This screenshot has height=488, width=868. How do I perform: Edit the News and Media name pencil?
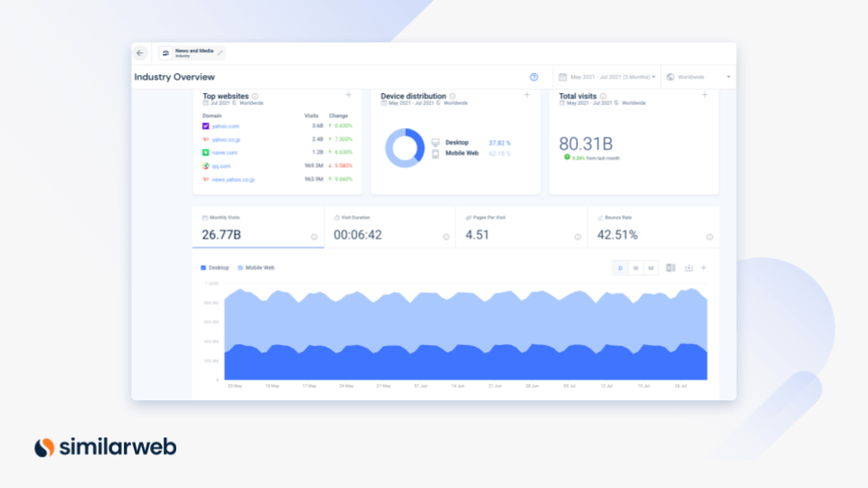220,52
